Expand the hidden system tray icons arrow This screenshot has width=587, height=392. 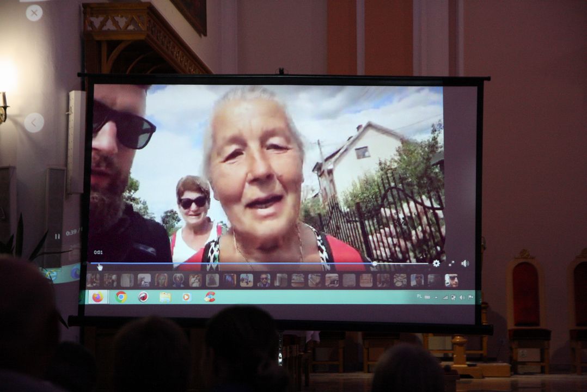click(x=437, y=297)
